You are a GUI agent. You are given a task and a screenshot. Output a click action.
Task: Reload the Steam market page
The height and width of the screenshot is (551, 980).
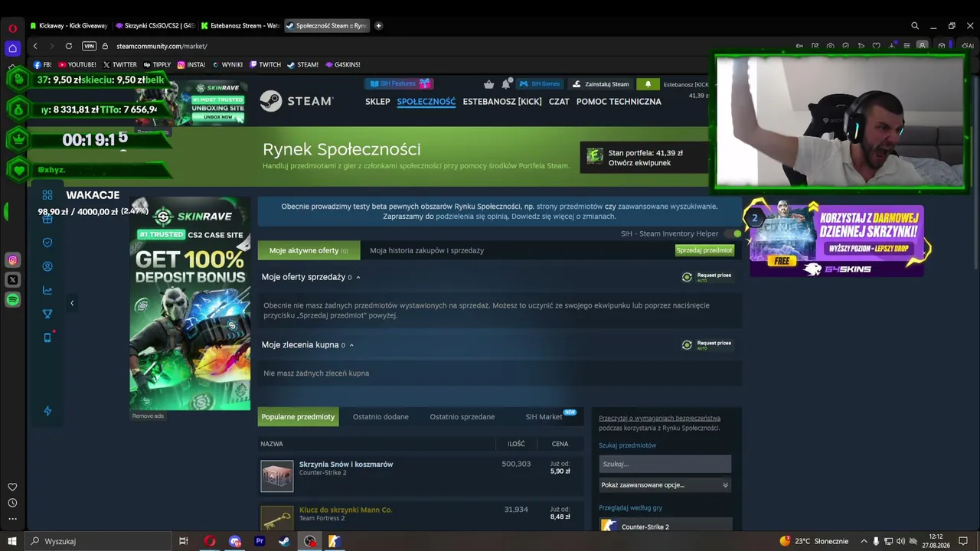(x=69, y=46)
